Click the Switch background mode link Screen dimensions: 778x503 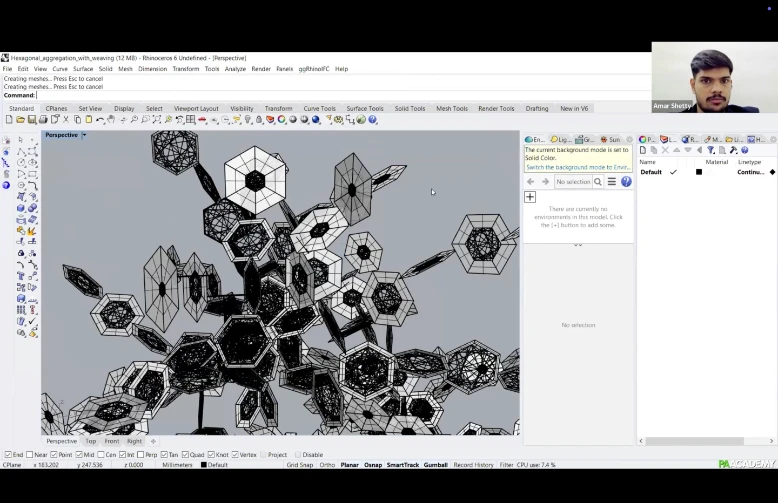tap(577, 167)
